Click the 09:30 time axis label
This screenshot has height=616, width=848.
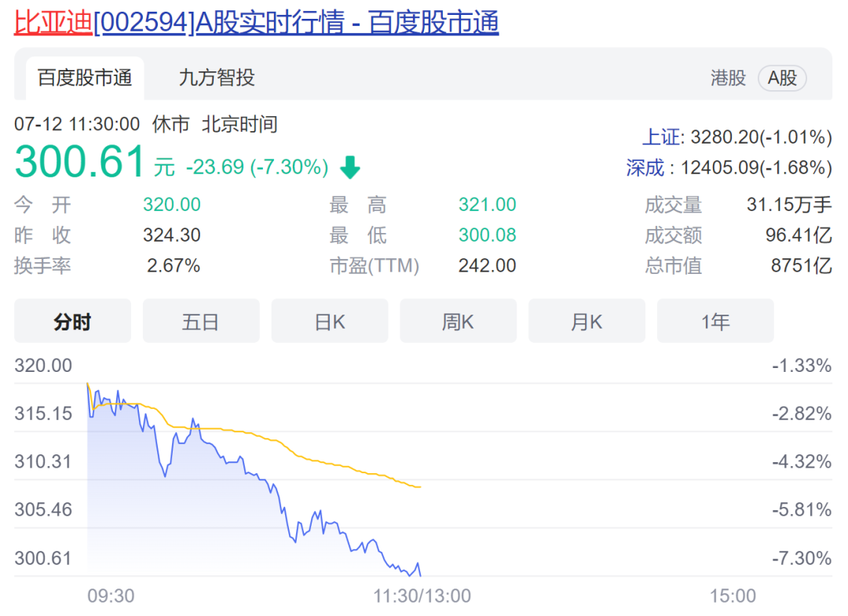point(111,596)
